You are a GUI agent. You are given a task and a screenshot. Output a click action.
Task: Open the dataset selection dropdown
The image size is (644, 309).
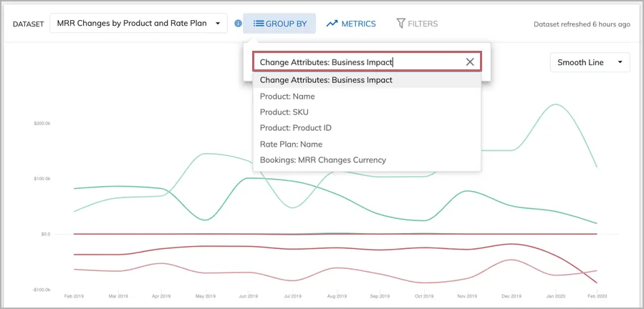point(138,24)
